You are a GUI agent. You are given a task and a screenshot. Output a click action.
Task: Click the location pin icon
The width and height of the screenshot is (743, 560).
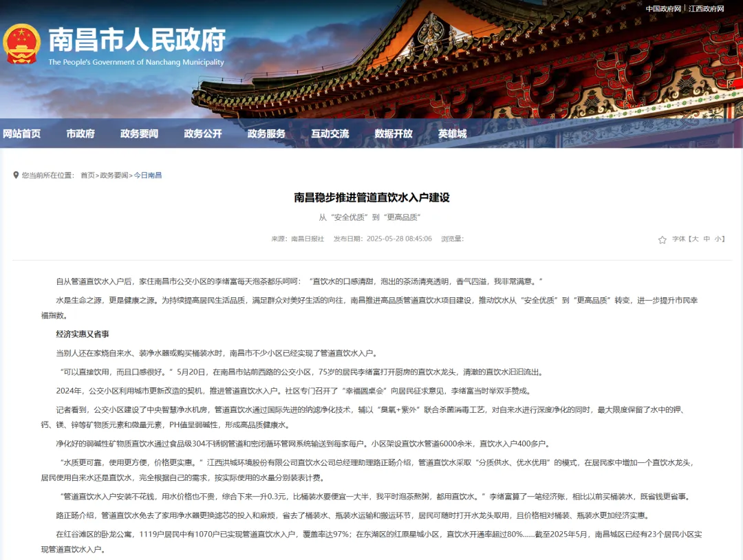tap(16, 175)
